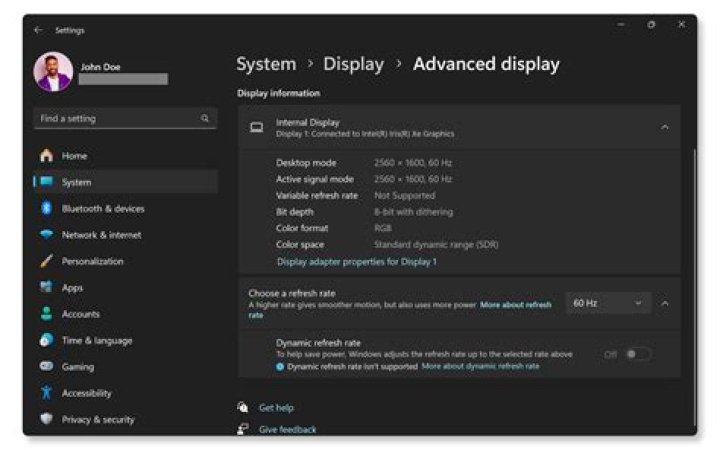Click the Privacy shield icon
Viewport: 720px width, 450px height.
click(x=46, y=419)
